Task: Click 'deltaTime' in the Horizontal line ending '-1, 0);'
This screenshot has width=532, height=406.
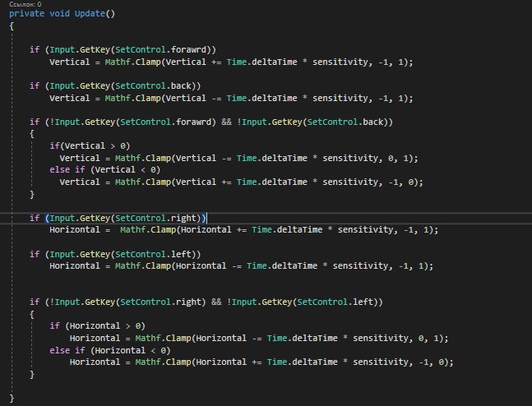Action: pyautogui.click(x=315, y=362)
